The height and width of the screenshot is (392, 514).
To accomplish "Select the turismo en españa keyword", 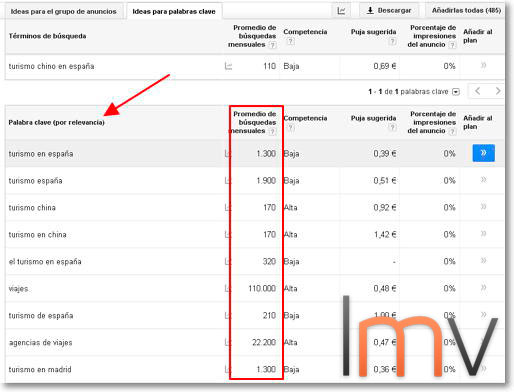I will [41, 154].
